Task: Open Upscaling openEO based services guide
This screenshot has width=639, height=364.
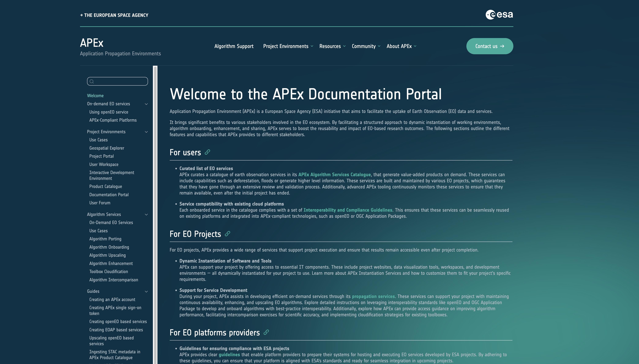Action: point(111,341)
